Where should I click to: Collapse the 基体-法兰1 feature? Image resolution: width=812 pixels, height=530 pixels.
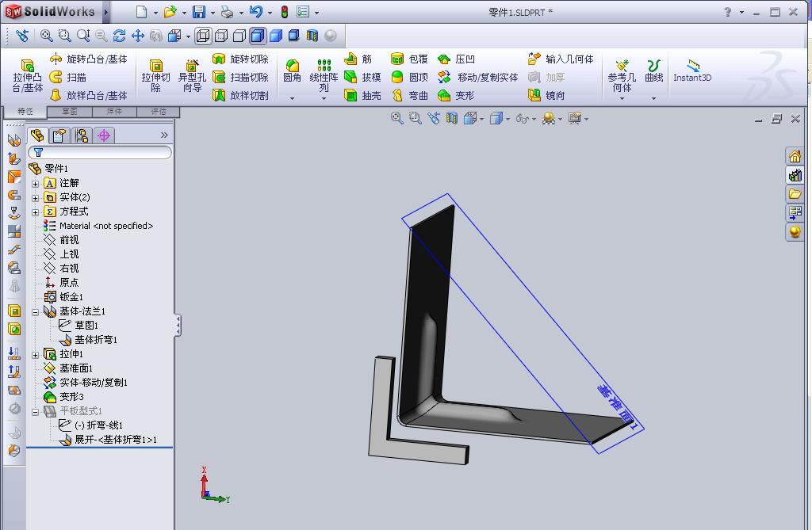click(35, 312)
